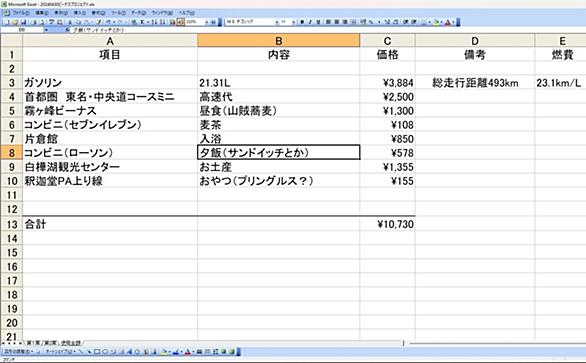Open the 編集 (Edit) menu
The width and height of the screenshot is (586, 363).
point(42,13)
